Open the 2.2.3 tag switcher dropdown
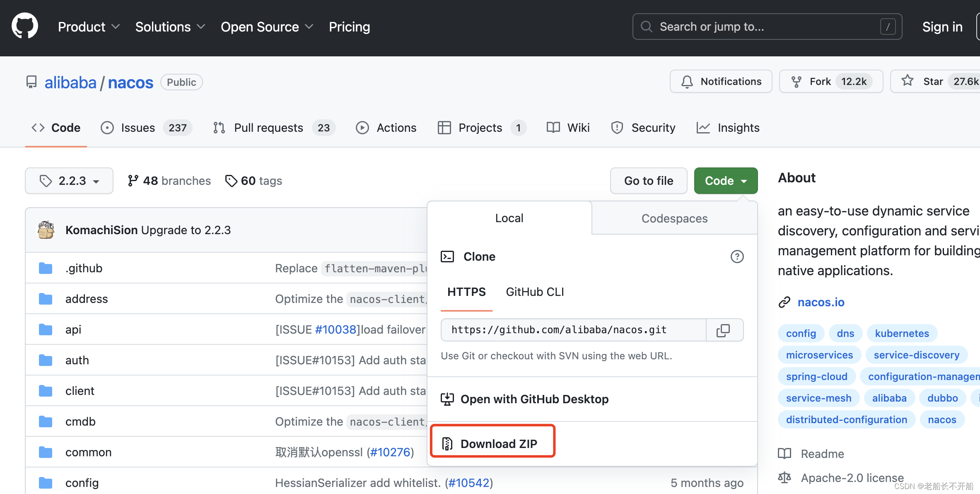Viewport: 980px width, 494px height. coord(69,181)
